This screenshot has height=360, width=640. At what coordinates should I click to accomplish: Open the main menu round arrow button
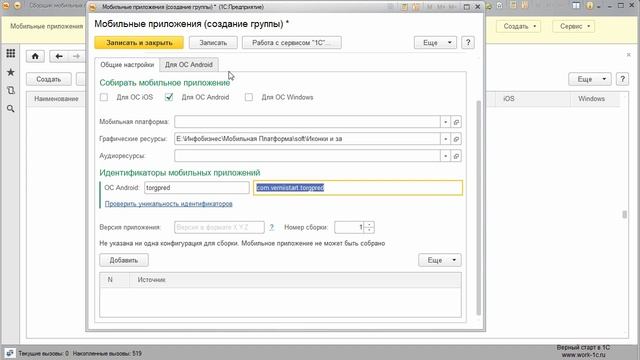tap(18, 6)
